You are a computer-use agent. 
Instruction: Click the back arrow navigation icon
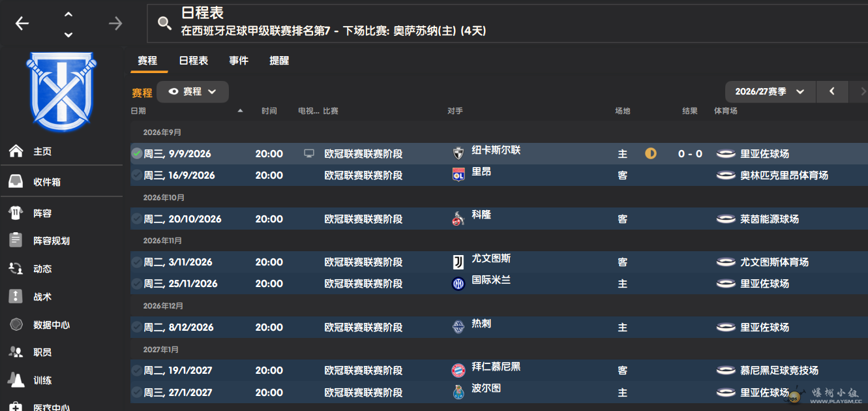click(22, 23)
